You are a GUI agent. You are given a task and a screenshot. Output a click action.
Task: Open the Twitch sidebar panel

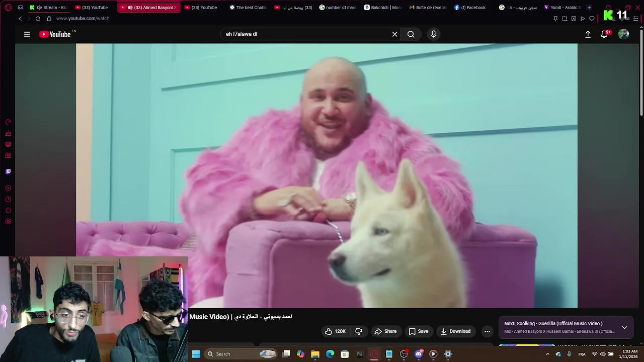[x=8, y=172]
